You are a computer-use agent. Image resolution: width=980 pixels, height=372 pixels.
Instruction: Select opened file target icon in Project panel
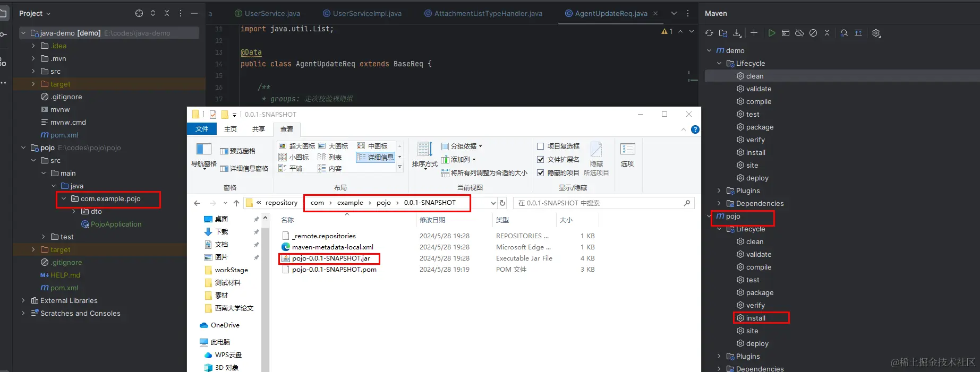tap(139, 13)
